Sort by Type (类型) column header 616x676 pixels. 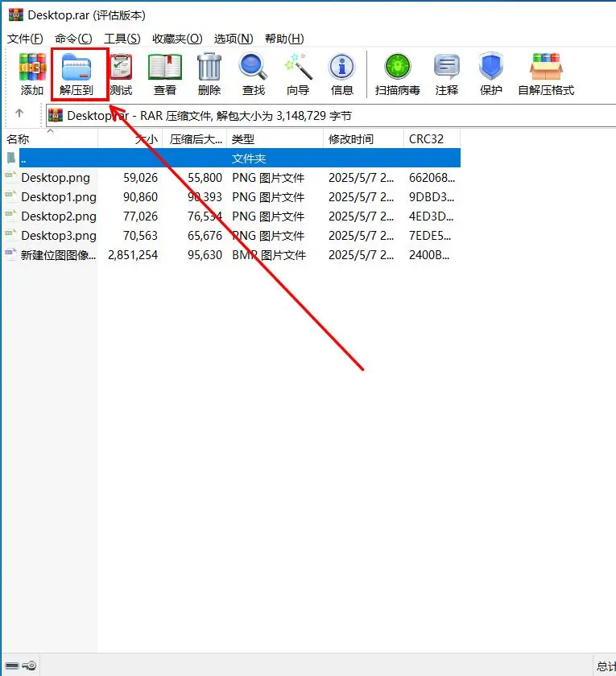pos(275,138)
